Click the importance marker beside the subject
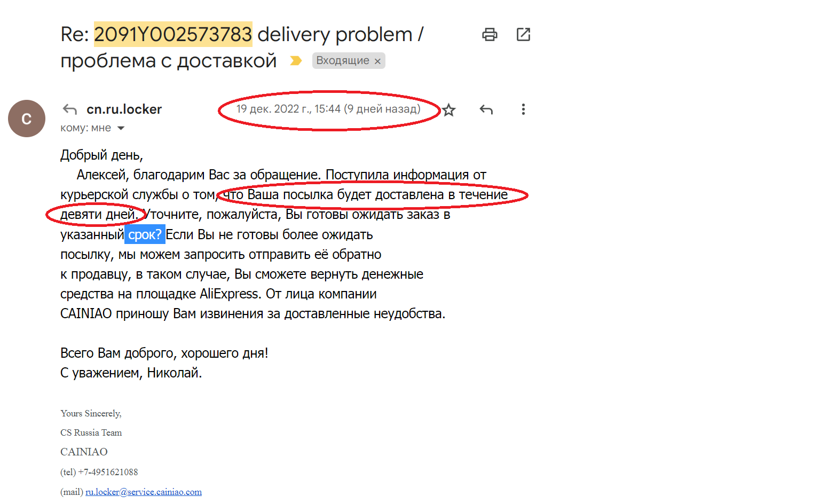820x504 pixels. (x=296, y=61)
